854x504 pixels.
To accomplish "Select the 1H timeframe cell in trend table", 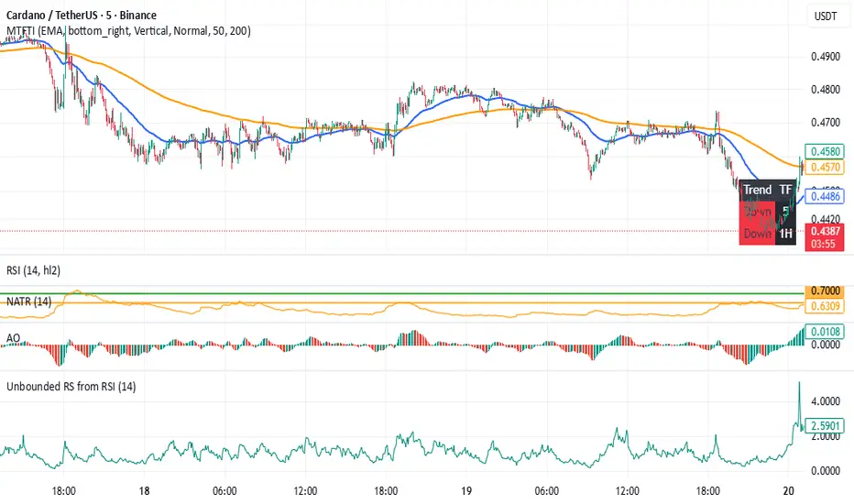I will point(784,234).
